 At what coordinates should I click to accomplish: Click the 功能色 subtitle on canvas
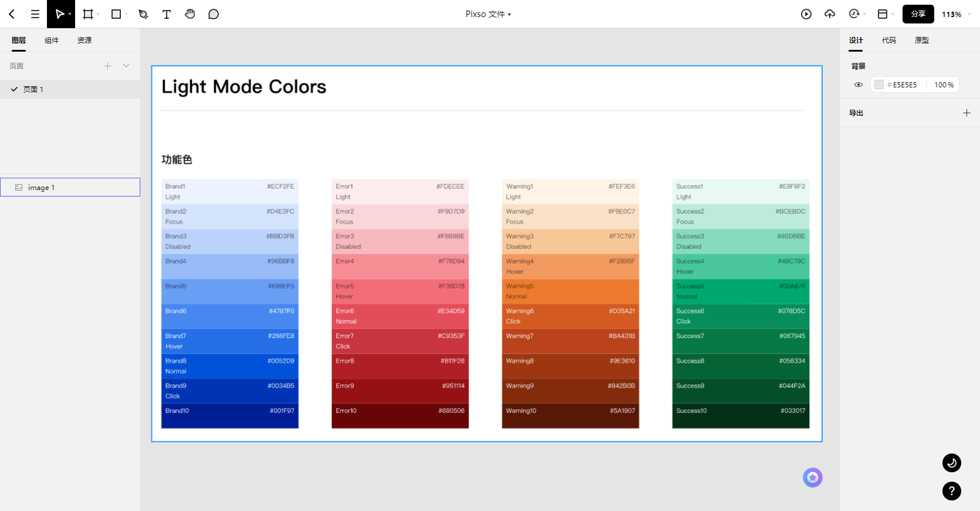(177, 160)
